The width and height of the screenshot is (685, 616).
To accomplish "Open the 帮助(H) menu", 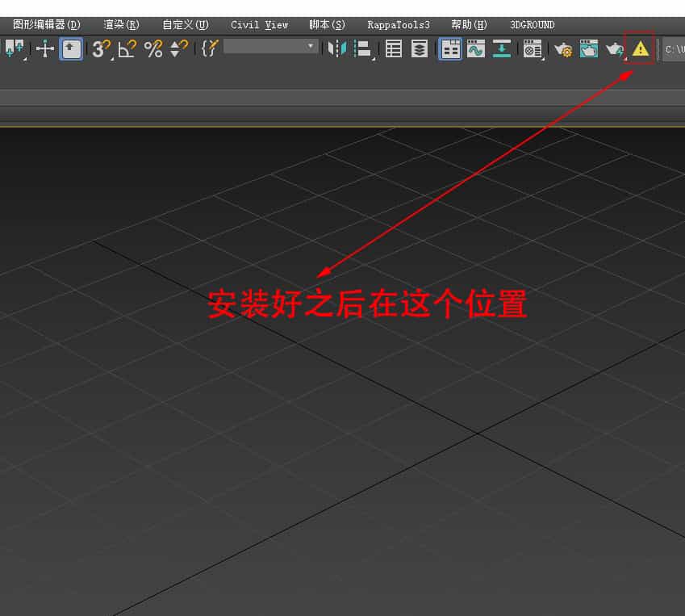I will point(470,25).
